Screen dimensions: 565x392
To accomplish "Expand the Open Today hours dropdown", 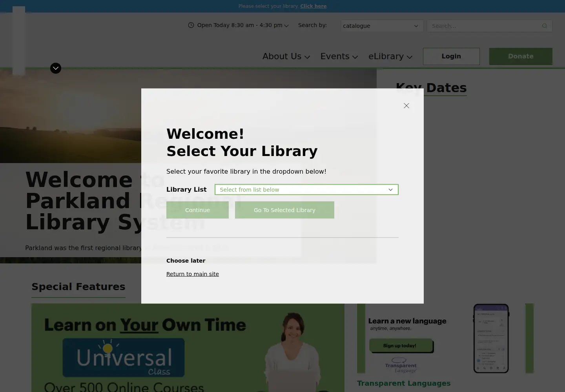I will click(x=243, y=25).
